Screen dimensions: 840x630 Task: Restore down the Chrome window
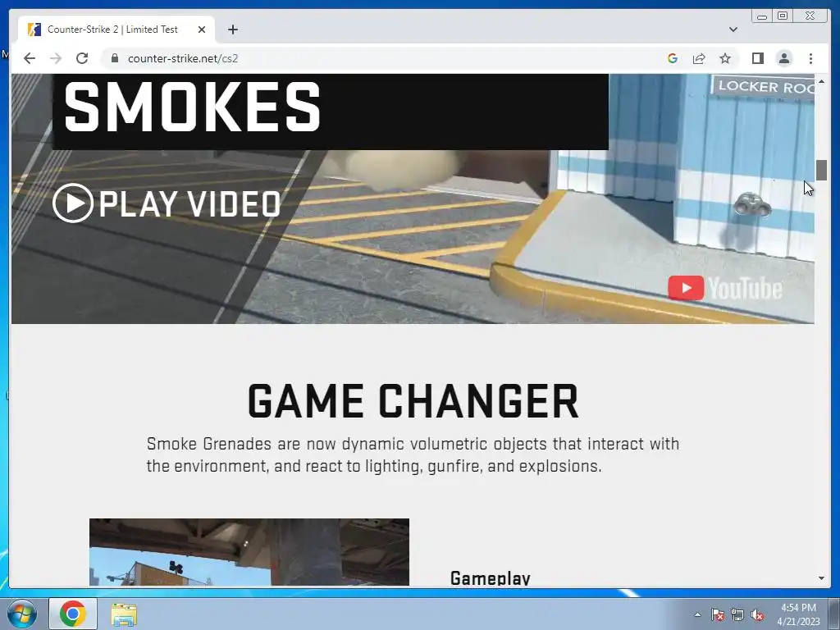(783, 16)
